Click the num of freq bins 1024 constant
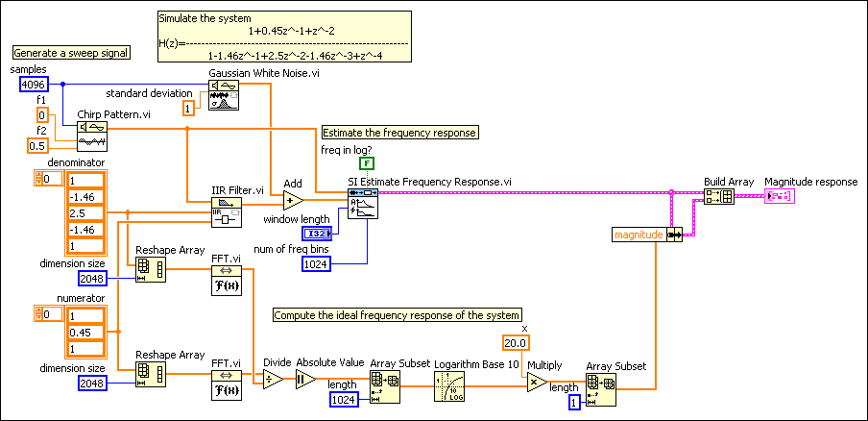Image resolution: width=868 pixels, height=421 pixels. tap(316, 263)
